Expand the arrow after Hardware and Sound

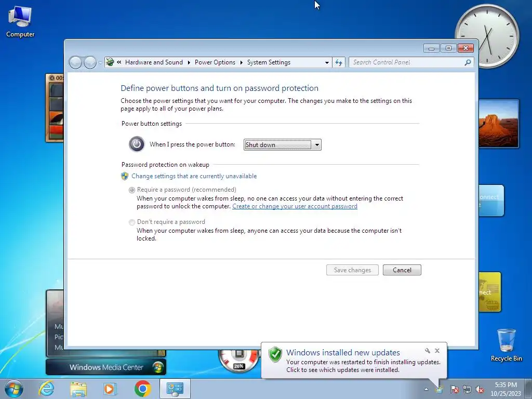189,62
